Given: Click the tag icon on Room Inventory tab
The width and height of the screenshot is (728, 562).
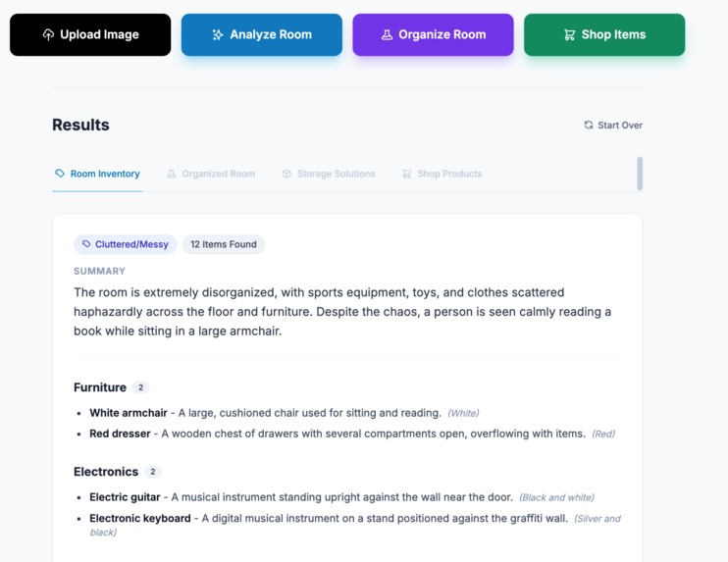Looking at the screenshot, I should coord(60,173).
